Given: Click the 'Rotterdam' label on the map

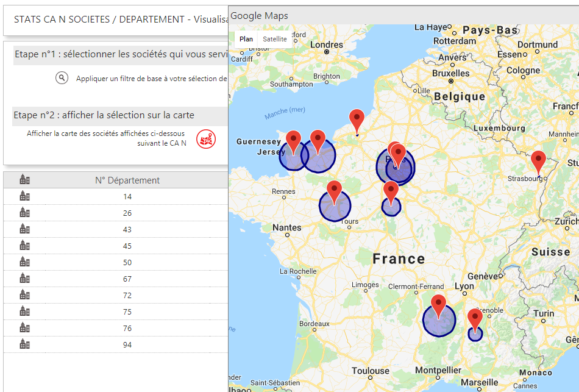Looking at the screenshot, I should 455,41.
